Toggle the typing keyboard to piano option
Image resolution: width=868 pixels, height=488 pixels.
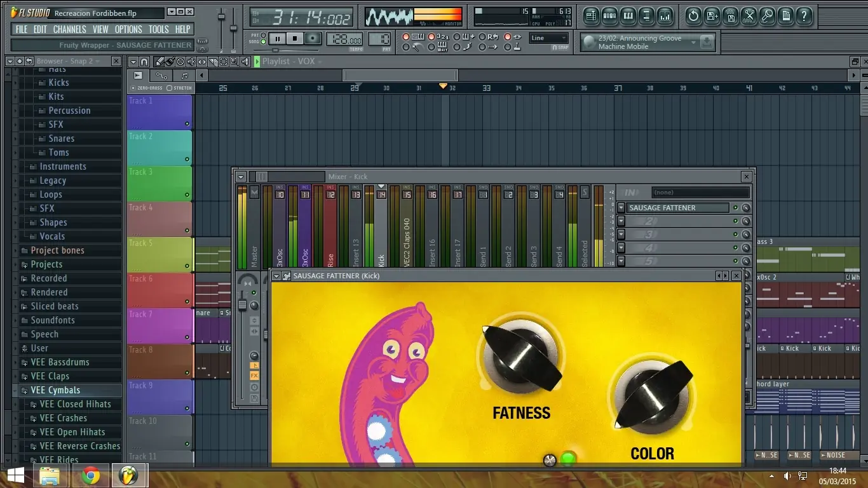pos(406,37)
